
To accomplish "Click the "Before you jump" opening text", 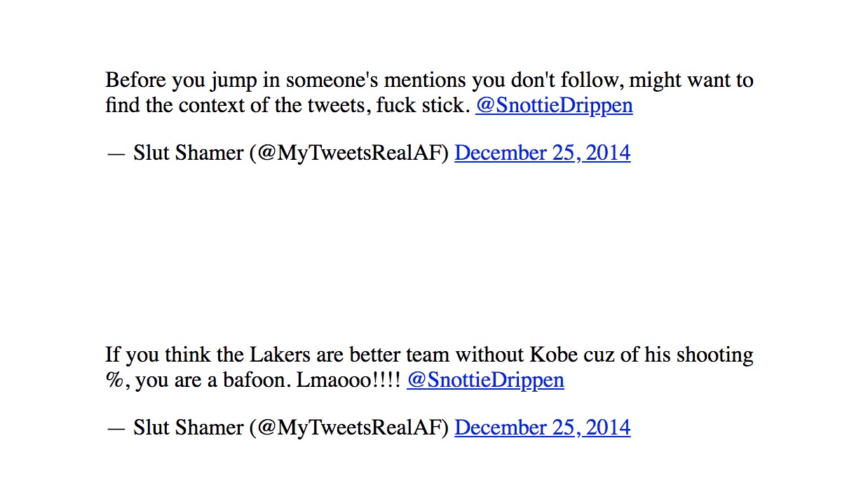I will pyautogui.click(x=156, y=81).
